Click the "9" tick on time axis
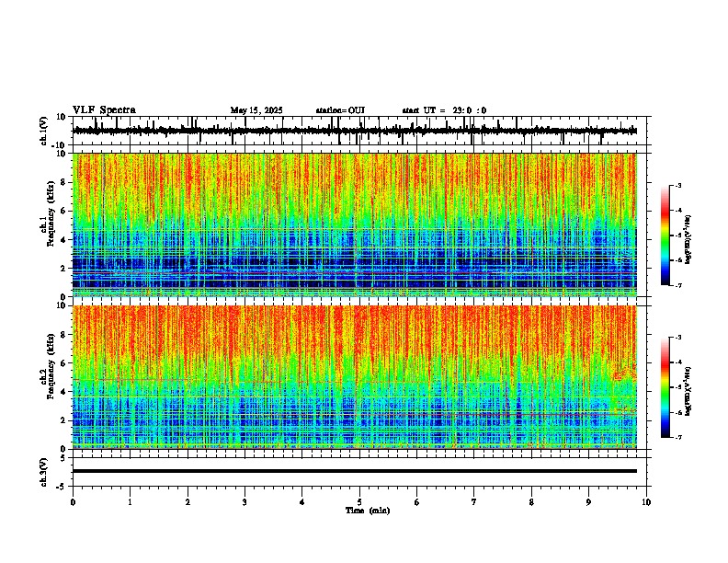The height and width of the screenshot is (563, 728). (588, 502)
